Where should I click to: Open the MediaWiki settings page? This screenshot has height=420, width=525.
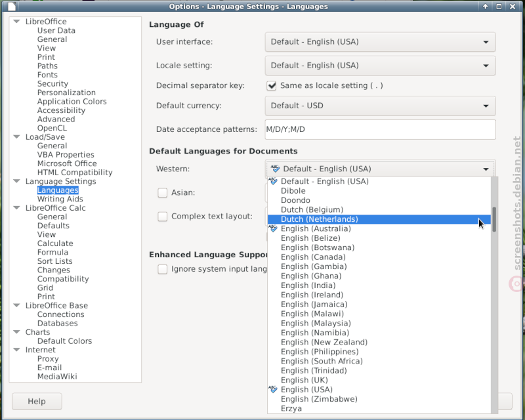pos(57,377)
